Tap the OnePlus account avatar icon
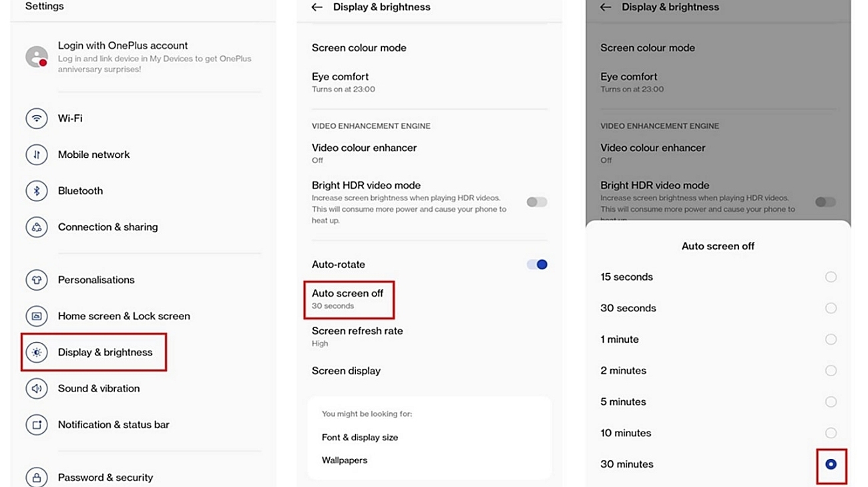Image resolution: width=868 pixels, height=487 pixels. [37, 57]
